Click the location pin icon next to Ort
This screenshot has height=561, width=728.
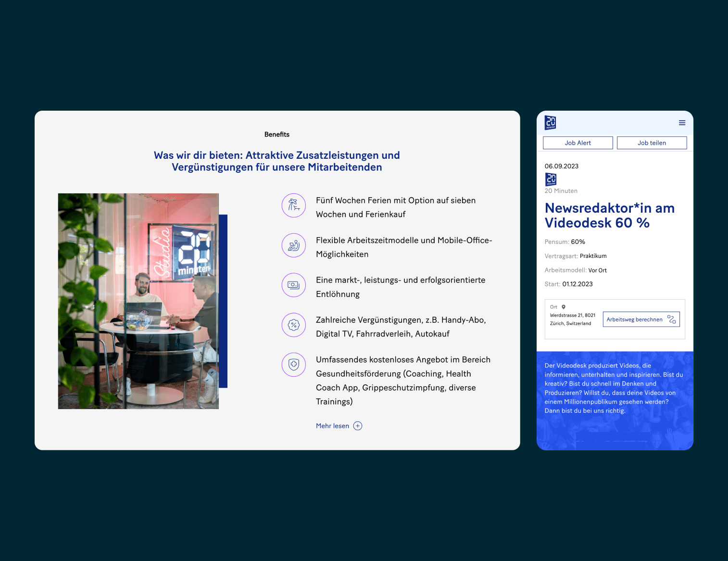(x=564, y=307)
